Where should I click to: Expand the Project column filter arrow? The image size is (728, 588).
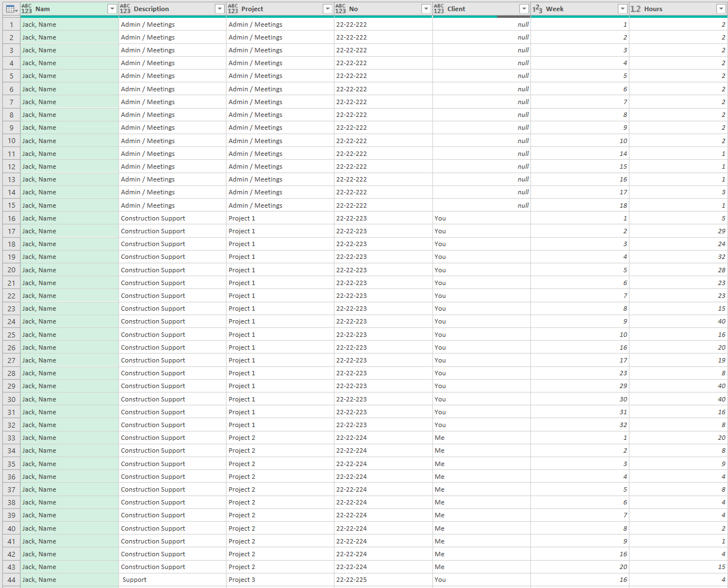click(x=327, y=9)
